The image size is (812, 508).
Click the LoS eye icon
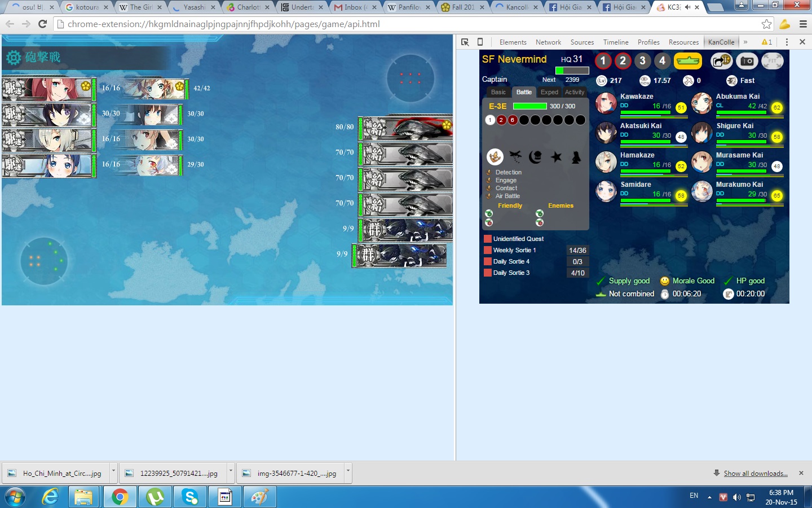(645, 81)
